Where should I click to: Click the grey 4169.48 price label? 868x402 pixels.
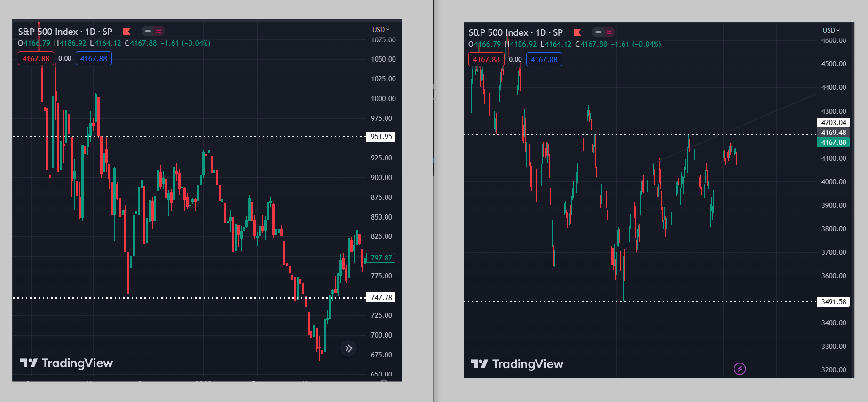click(833, 133)
